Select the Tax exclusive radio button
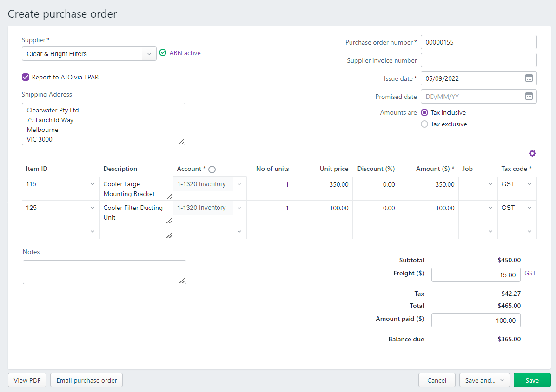The image size is (556, 392). click(x=424, y=124)
